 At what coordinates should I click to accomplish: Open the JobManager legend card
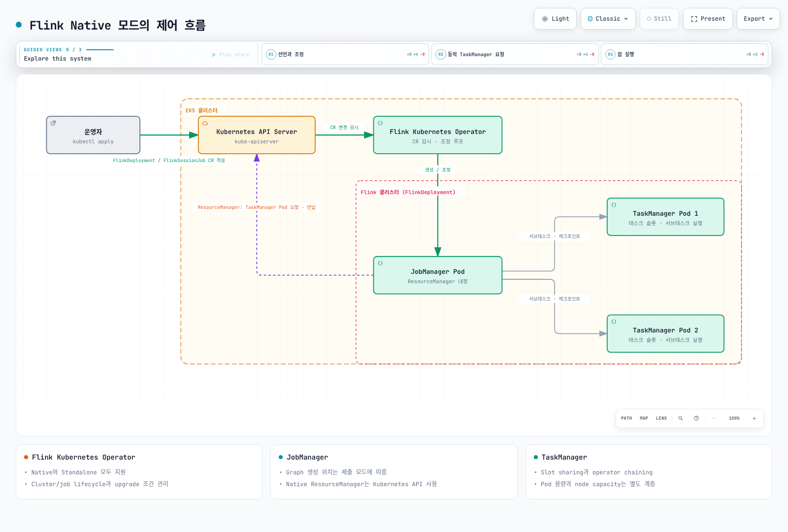[394, 472]
